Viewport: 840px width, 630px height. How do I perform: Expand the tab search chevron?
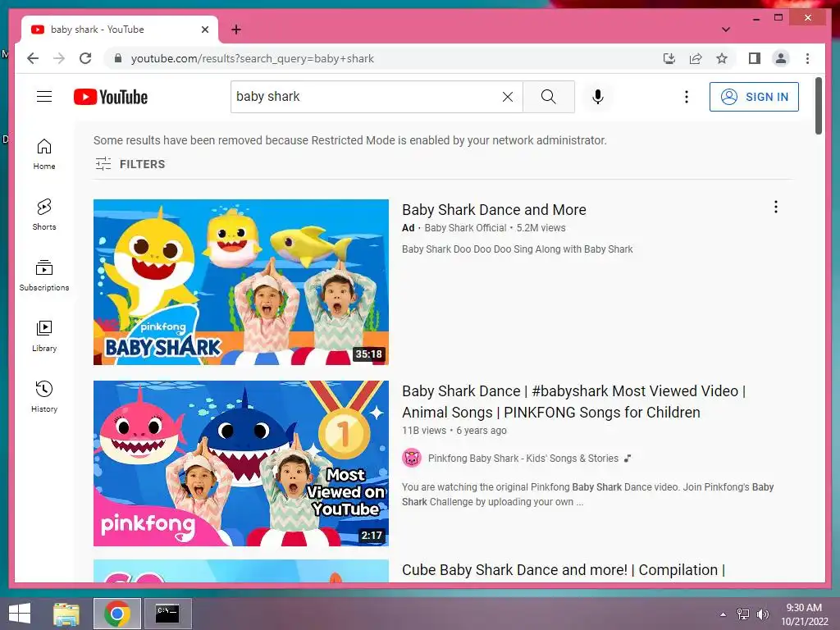click(x=726, y=30)
